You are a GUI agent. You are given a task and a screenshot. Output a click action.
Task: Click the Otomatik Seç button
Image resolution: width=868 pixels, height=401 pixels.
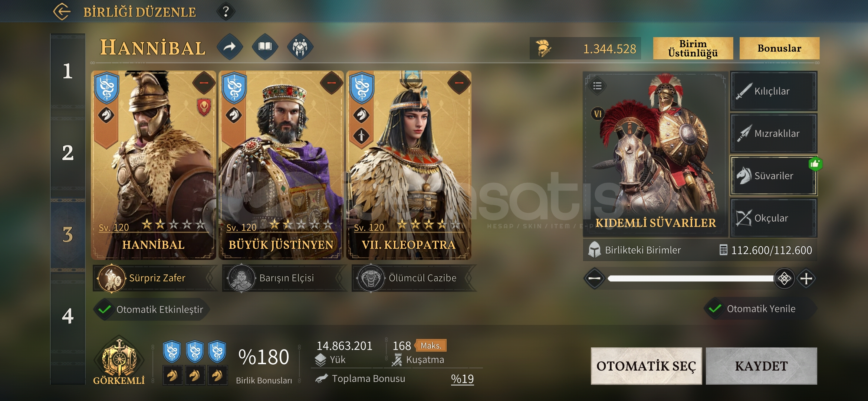coord(646,366)
